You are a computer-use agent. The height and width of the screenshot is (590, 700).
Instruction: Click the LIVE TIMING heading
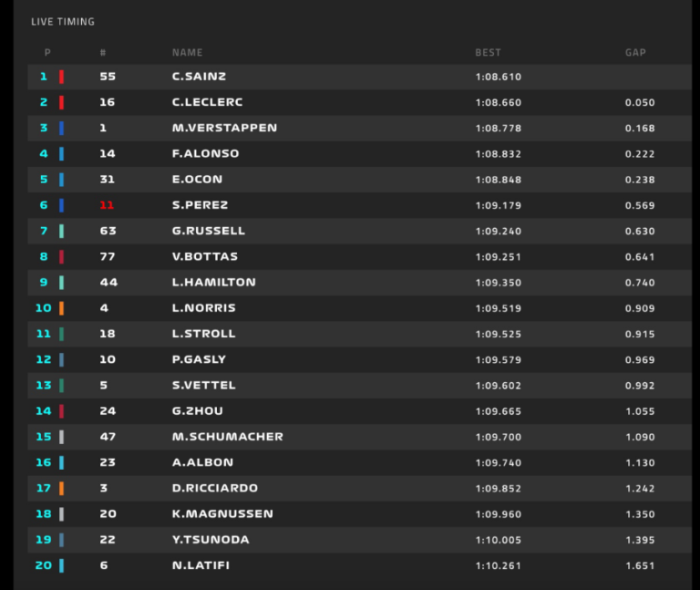coord(63,21)
